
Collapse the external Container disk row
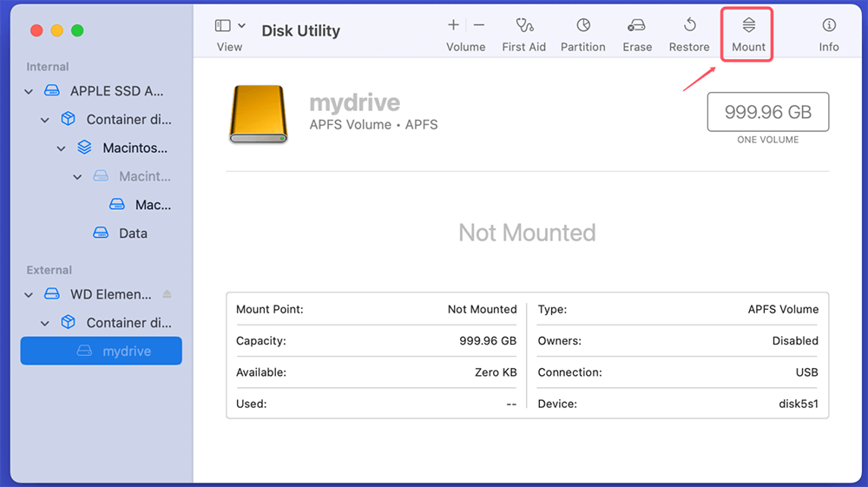click(45, 323)
